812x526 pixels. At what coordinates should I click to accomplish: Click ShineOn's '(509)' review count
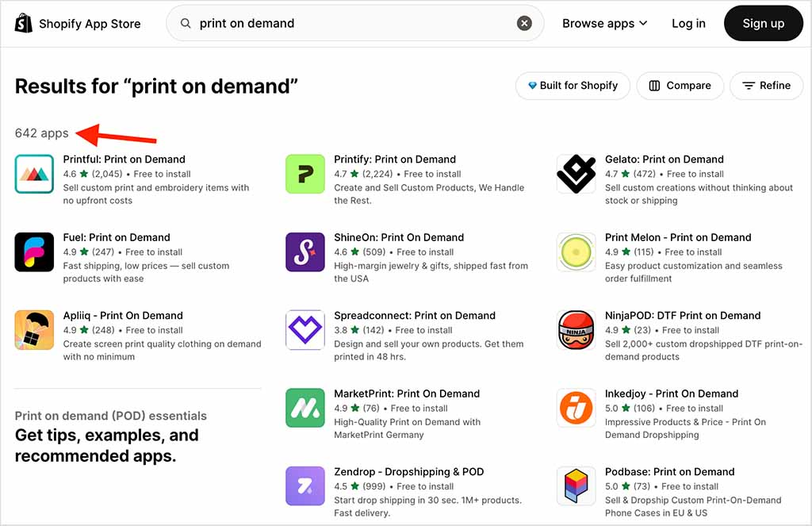pyautogui.click(x=373, y=251)
